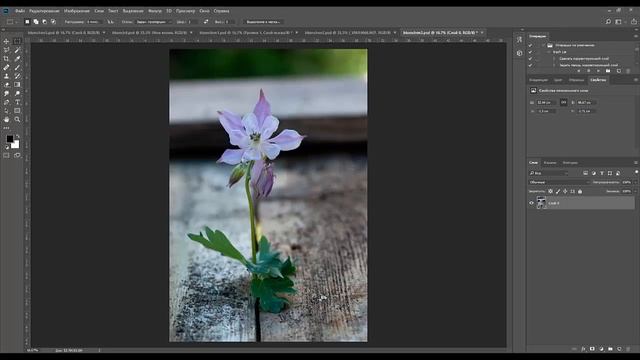Choose New Selection mode in options bar

[27, 22]
